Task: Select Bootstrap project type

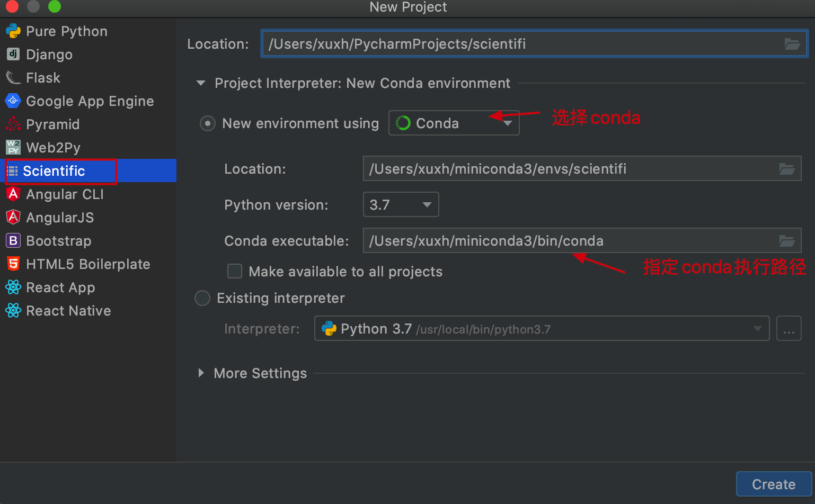Action: 88,241
